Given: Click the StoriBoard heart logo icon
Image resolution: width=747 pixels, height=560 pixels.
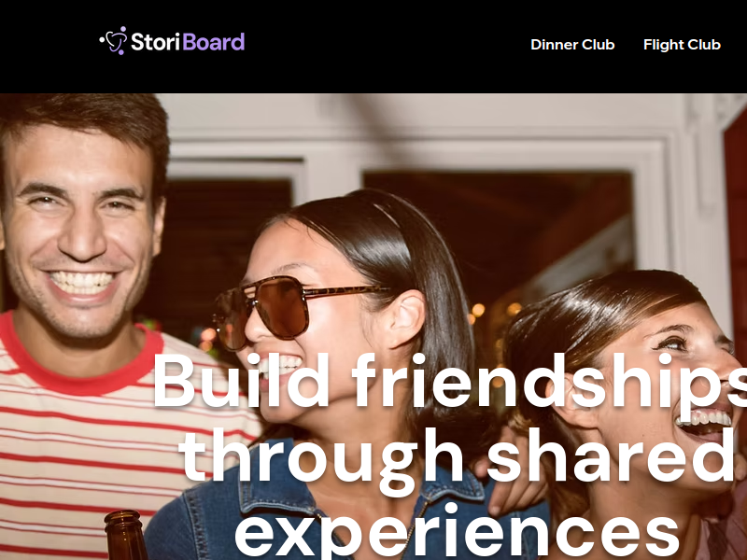Looking at the screenshot, I should coord(116,40).
